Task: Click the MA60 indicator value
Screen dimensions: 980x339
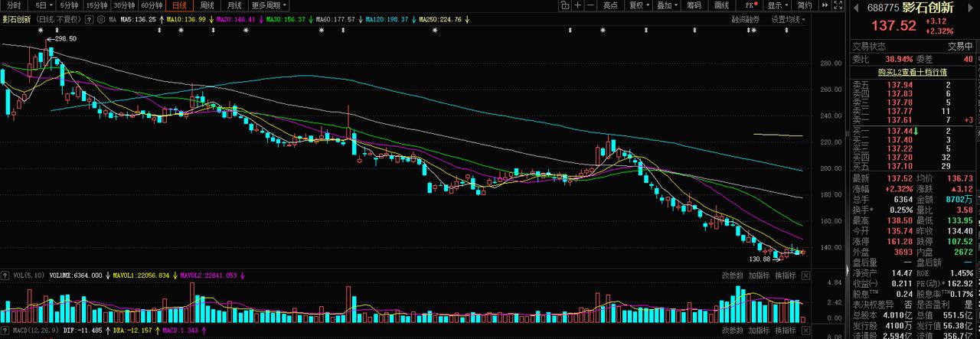Action: click(x=335, y=20)
